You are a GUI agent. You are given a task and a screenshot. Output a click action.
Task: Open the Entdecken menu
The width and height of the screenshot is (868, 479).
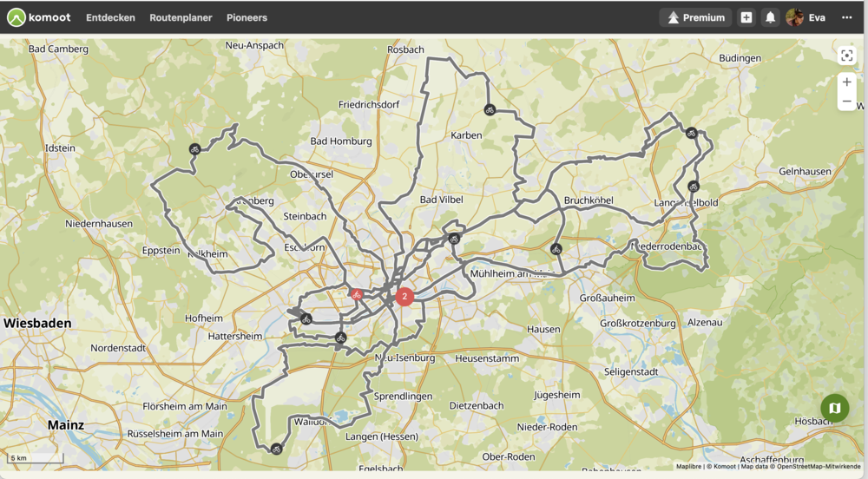(x=110, y=17)
